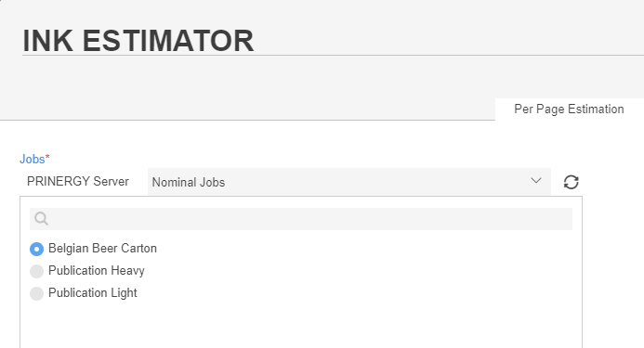The image size is (644, 348).
Task: Click the gray tab strip left of Per Page Estimation
Action: click(247, 110)
